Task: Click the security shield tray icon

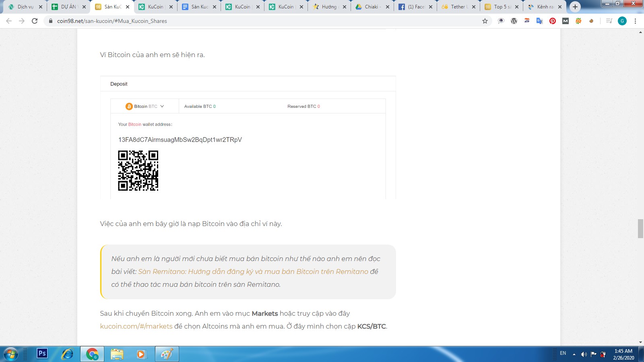Action: tap(603, 354)
